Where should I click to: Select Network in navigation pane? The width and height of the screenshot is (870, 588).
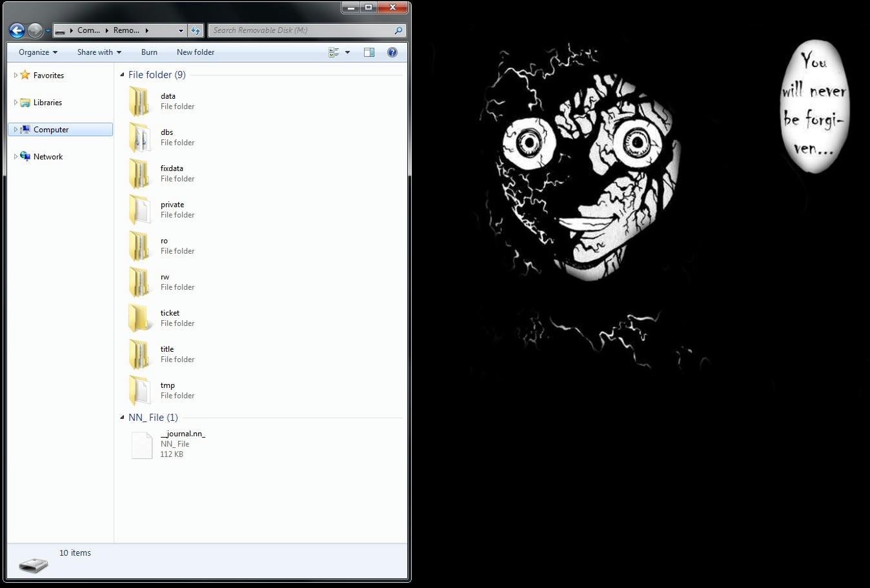[48, 157]
